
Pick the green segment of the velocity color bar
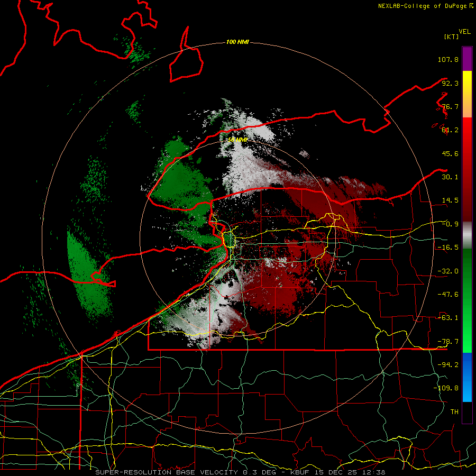click(467, 300)
